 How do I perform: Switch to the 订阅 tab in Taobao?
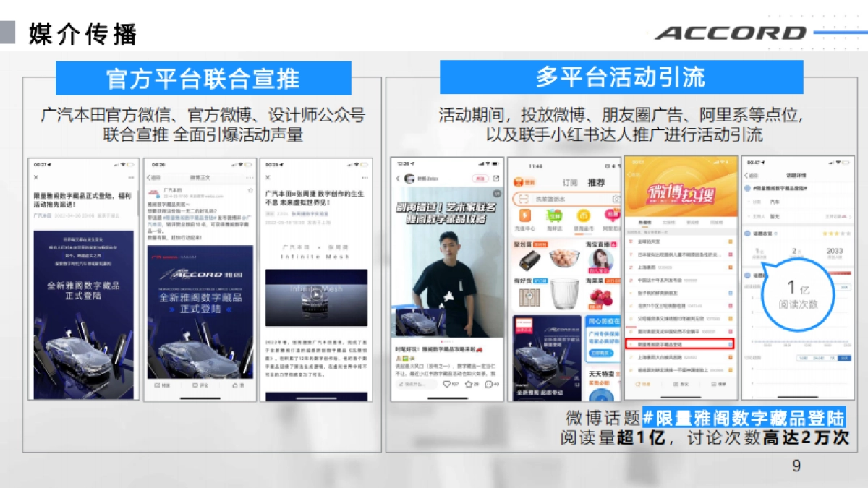pos(570,183)
